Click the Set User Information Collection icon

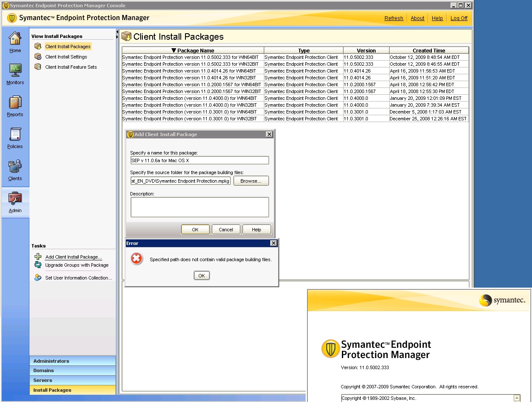point(38,278)
